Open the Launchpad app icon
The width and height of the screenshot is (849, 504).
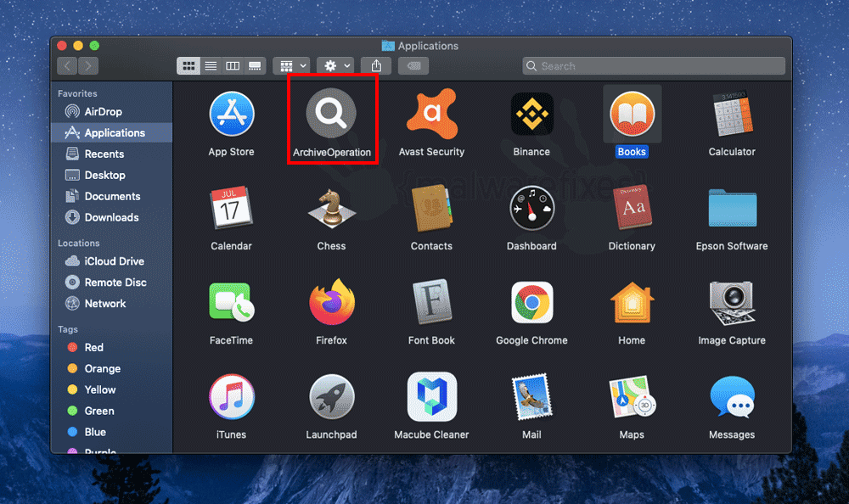(331, 396)
